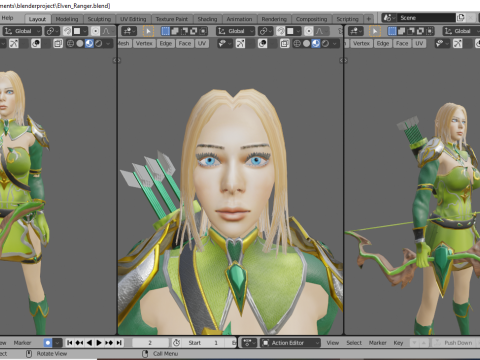Click the select tool icon in right viewport

pos(375,31)
